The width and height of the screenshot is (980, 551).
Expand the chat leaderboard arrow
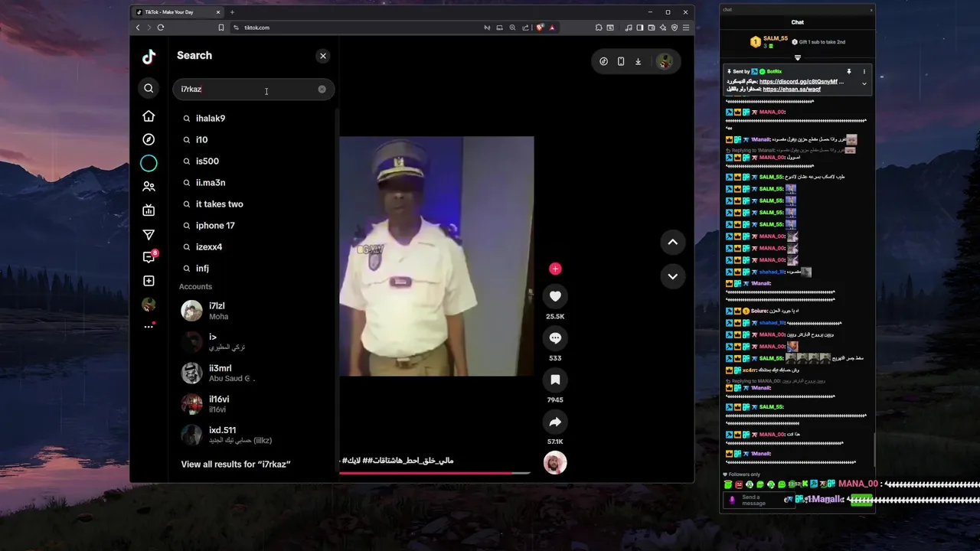point(798,58)
